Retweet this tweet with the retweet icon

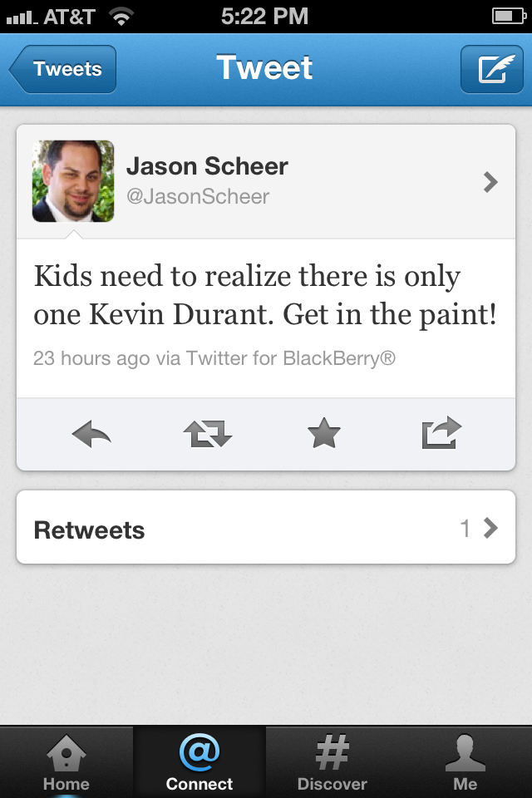point(208,434)
